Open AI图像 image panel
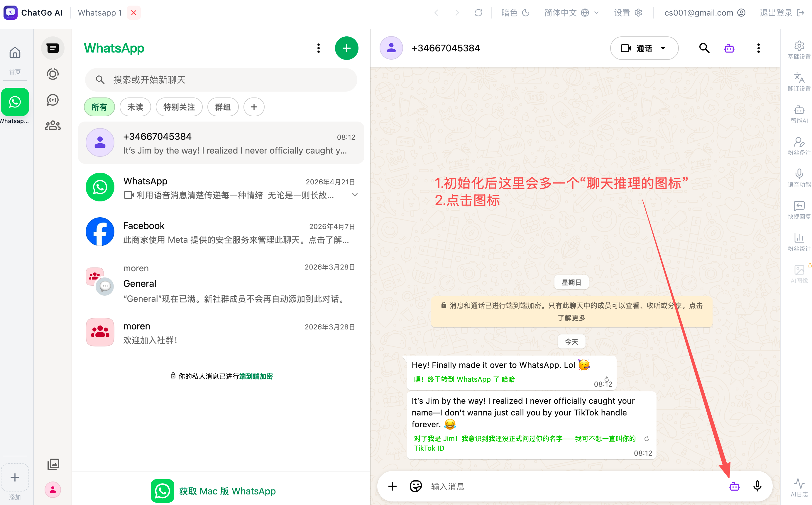The height and width of the screenshot is (505, 812). [799, 274]
